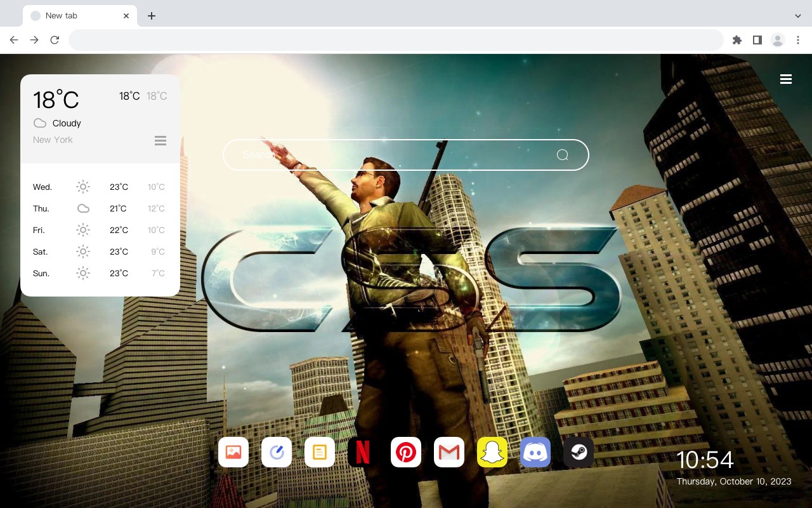Go back in browser history
The height and width of the screenshot is (508, 812).
point(14,40)
